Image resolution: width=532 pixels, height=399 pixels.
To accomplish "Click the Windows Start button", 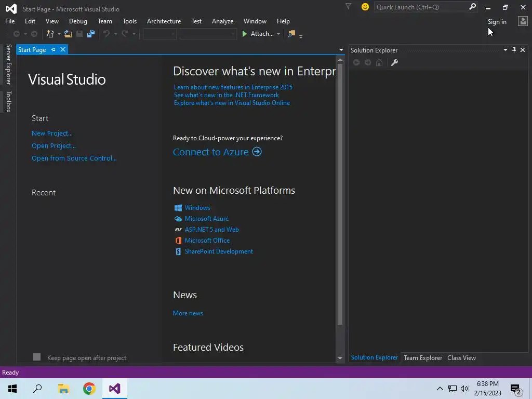I will pyautogui.click(x=12, y=389).
